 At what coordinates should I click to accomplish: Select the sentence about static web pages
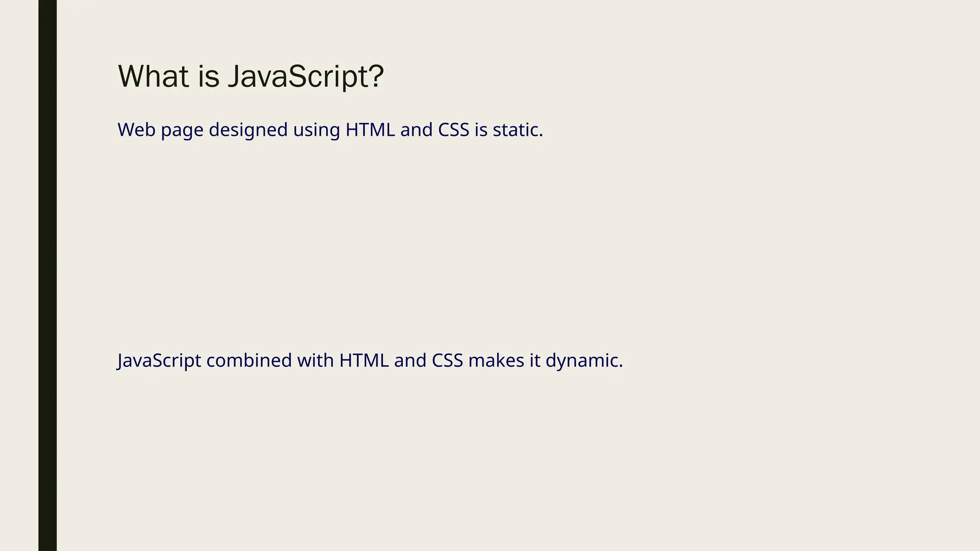(x=330, y=130)
